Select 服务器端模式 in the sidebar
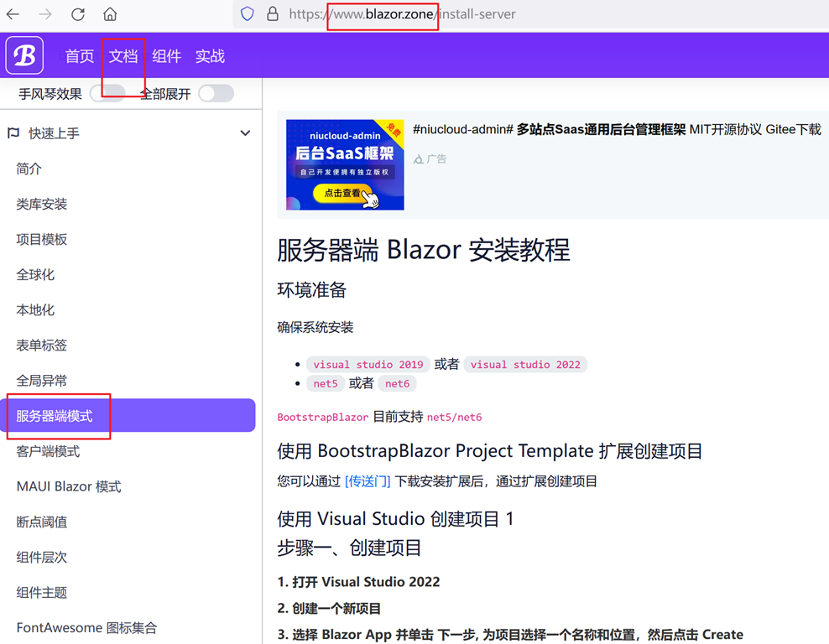 point(128,416)
